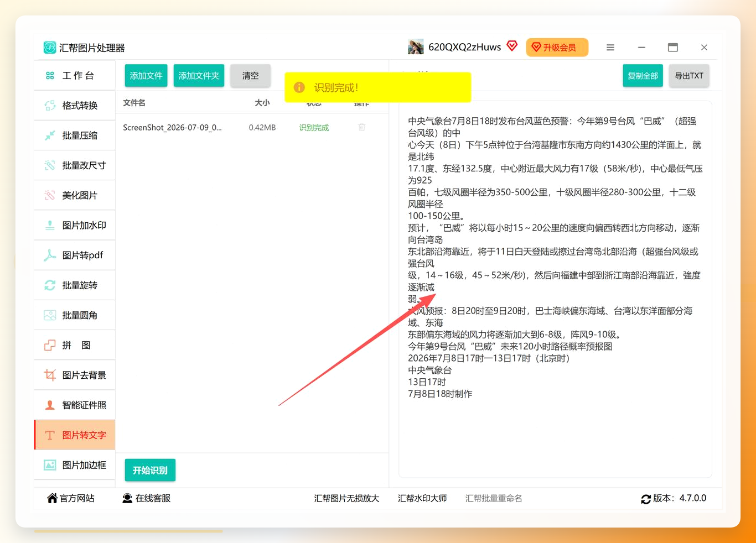Click the user avatar thumbnail
Image resolution: width=756 pixels, height=543 pixels.
point(416,47)
